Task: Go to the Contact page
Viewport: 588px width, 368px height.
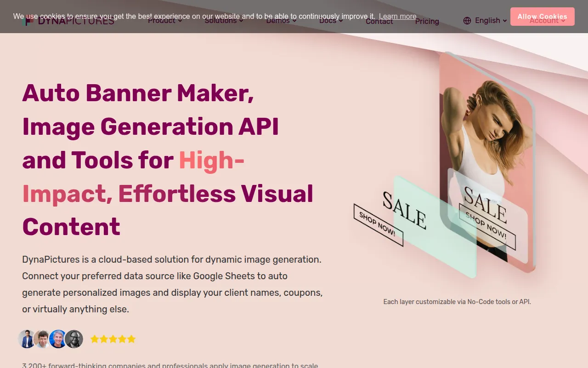Action: click(379, 21)
